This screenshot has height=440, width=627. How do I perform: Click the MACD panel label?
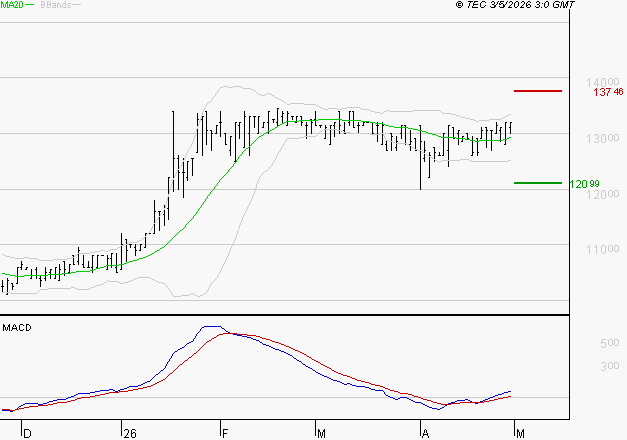coord(17,328)
